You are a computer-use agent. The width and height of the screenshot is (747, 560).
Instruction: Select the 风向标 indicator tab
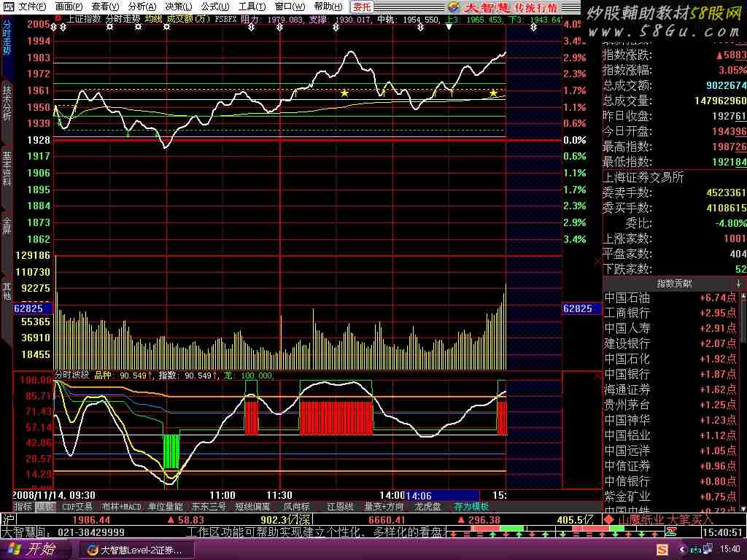pos(296,507)
